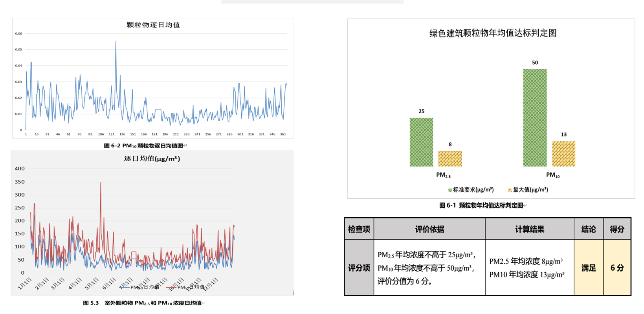Select the 图 6-1 figure caption

click(x=481, y=205)
